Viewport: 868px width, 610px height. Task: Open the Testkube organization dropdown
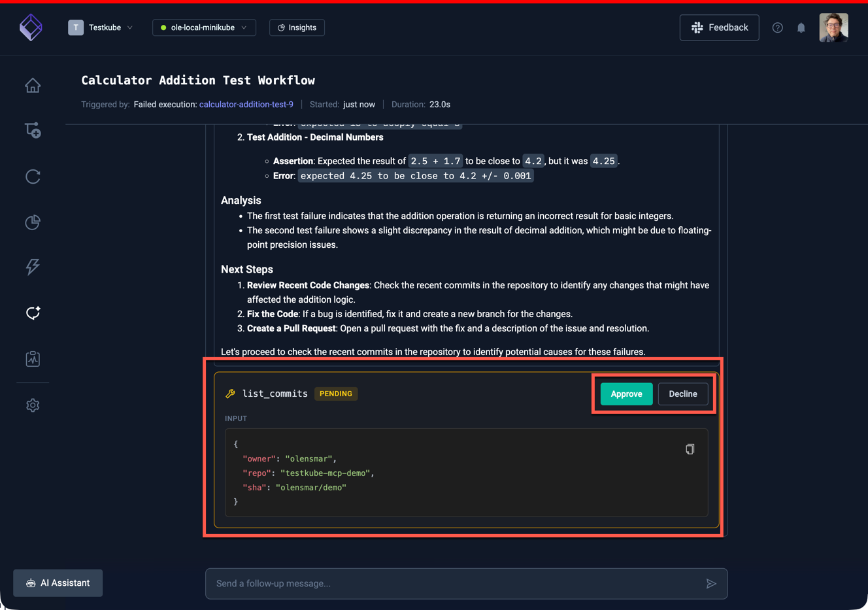coord(101,27)
